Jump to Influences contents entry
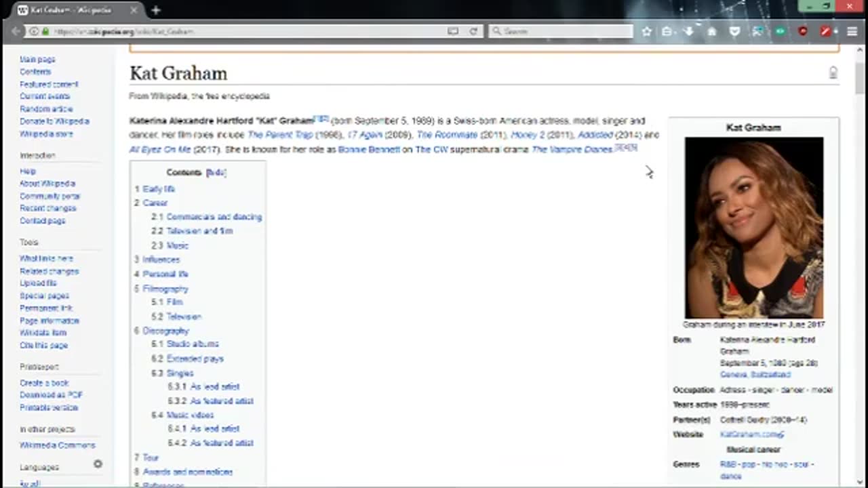Screen dimensions: 868x488 pos(161,260)
